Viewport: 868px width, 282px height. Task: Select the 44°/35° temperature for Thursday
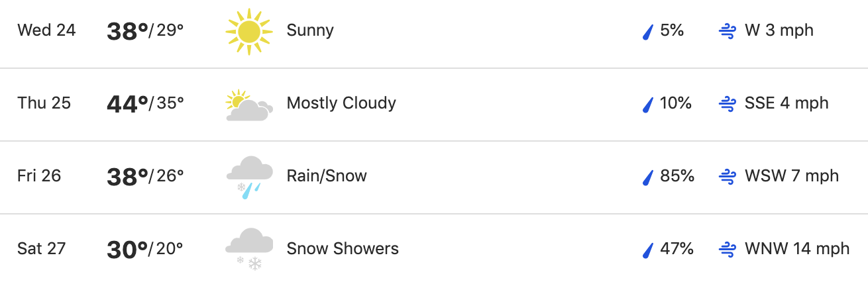pos(145,104)
